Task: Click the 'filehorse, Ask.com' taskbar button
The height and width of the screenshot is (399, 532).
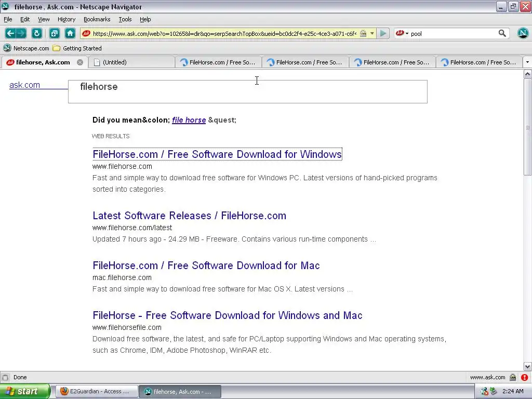Action: 180,392
